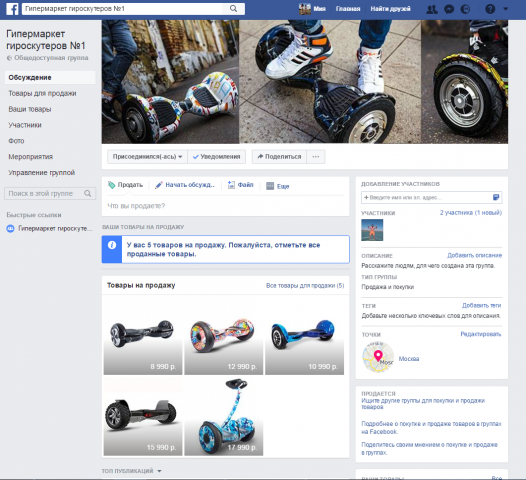Open the Главная link in top bar
The image size is (526, 480).
coord(348,9)
